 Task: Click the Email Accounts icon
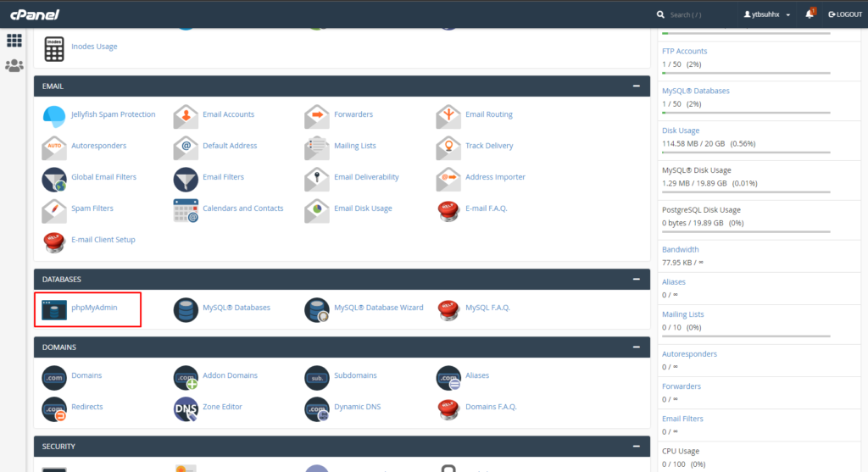point(186,115)
